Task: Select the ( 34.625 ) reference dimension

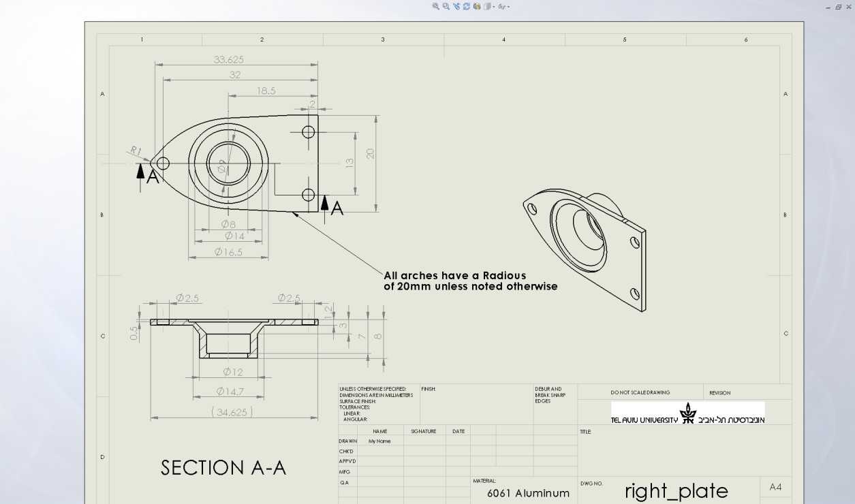Action: 232,412
